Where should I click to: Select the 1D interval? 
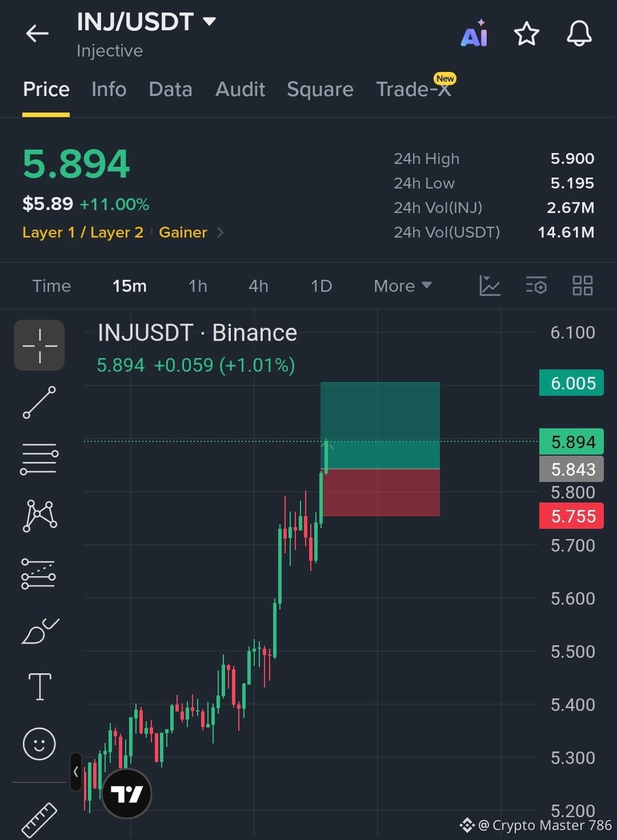[x=321, y=286]
